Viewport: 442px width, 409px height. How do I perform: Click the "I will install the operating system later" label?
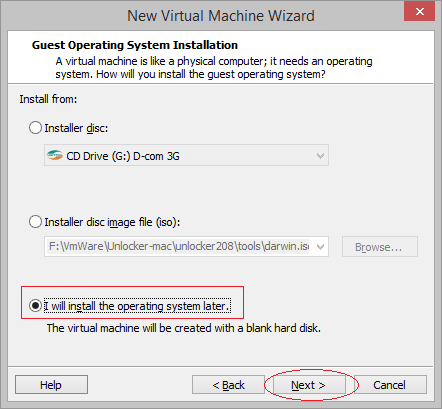(x=137, y=306)
